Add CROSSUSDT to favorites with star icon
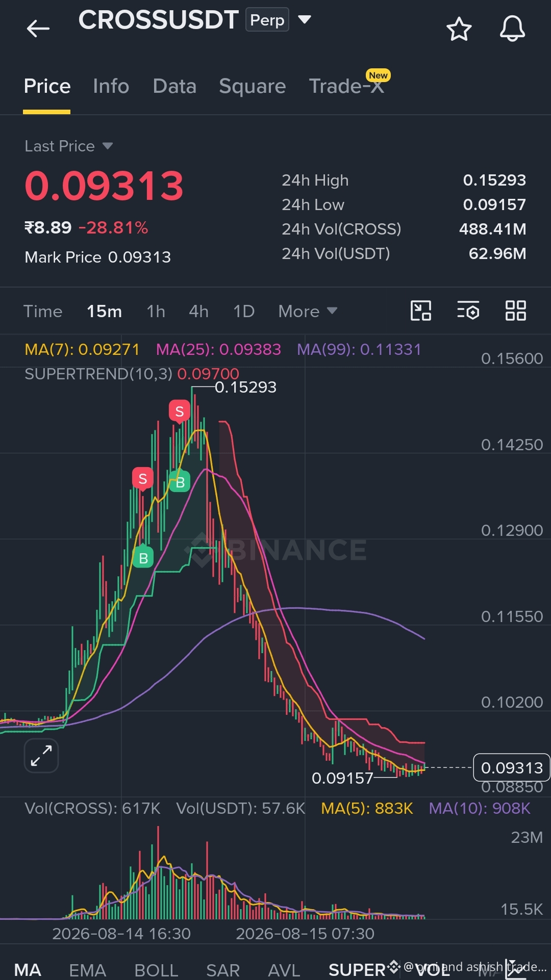 [459, 29]
